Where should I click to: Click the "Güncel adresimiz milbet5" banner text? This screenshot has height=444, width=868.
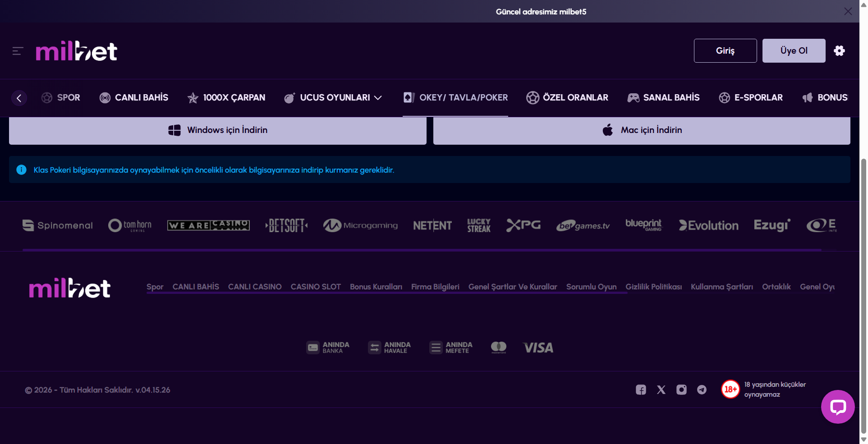541,12
